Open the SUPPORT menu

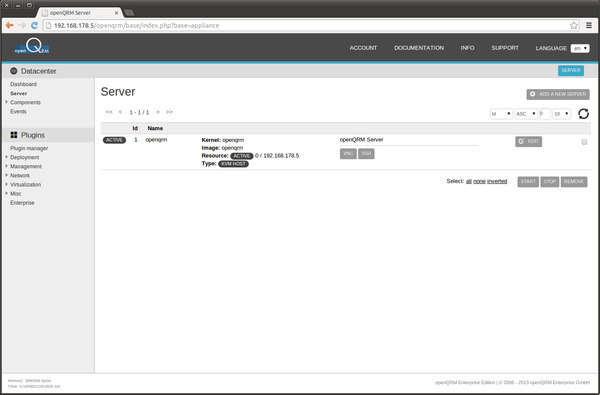tap(505, 48)
